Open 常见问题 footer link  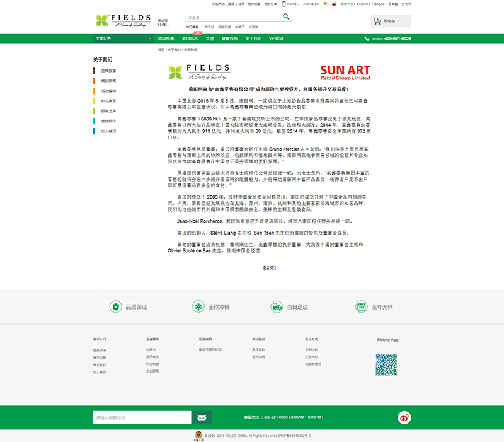(x=100, y=358)
